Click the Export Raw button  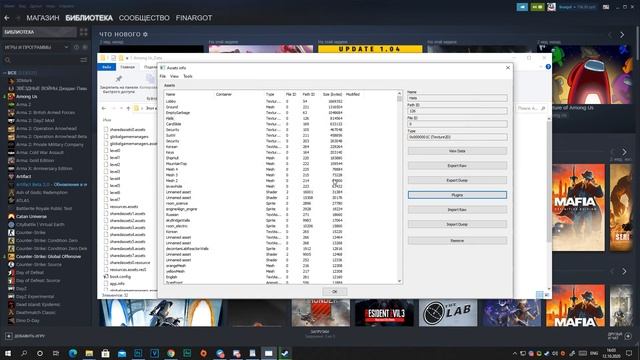tap(457, 166)
